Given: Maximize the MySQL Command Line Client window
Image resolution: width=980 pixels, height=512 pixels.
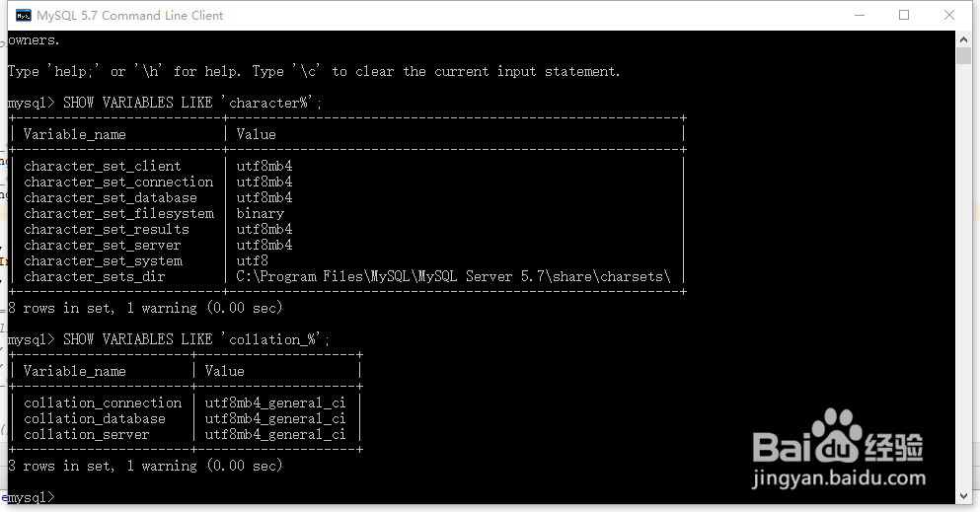Looking at the screenshot, I should [x=904, y=15].
